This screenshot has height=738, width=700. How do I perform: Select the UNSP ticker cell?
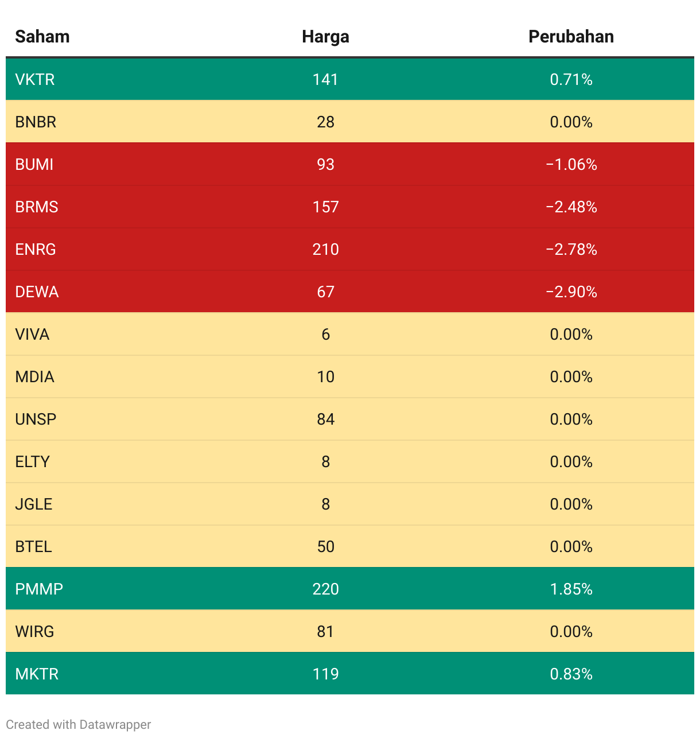tap(36, 419)
